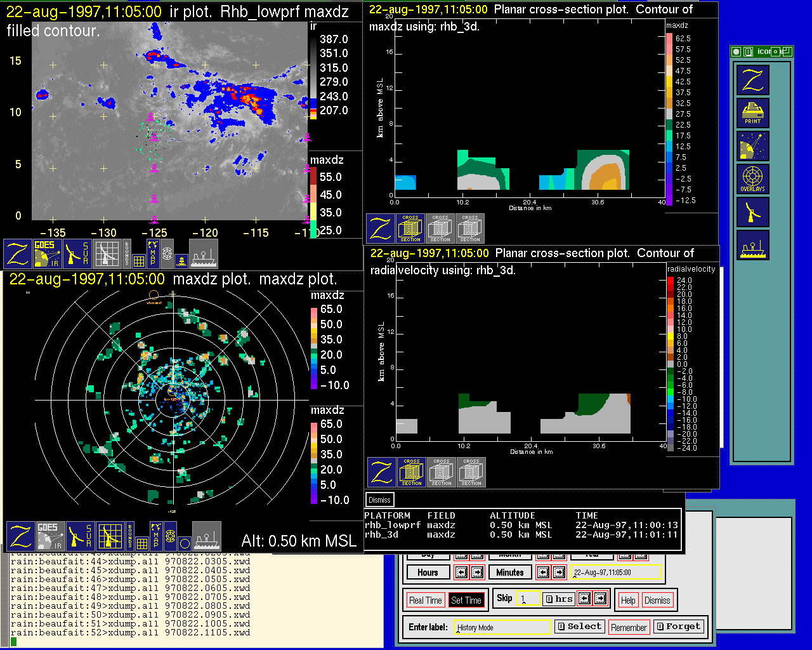
Task: Click active cross section icon in radialvelocity plot
Action: (412, 472)
